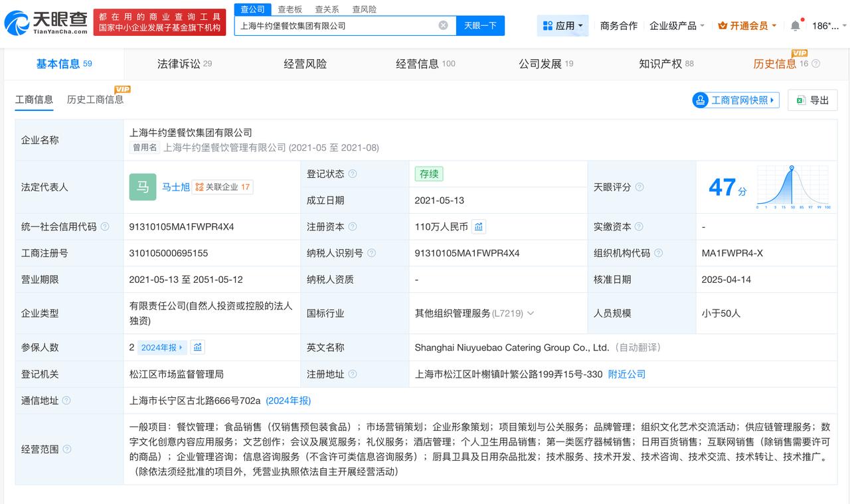The image size is (850, 504).
Task: Open the notification bell
Action: (x=795, y=25)
